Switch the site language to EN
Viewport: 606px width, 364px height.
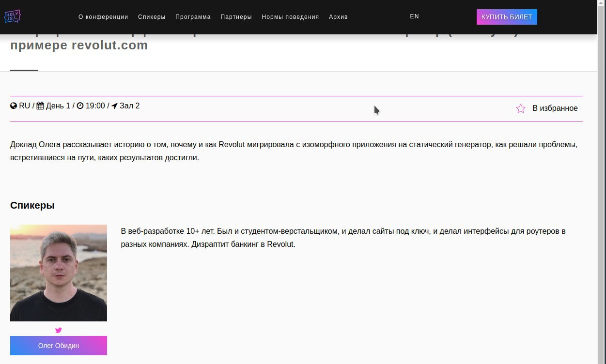(414, 16)
